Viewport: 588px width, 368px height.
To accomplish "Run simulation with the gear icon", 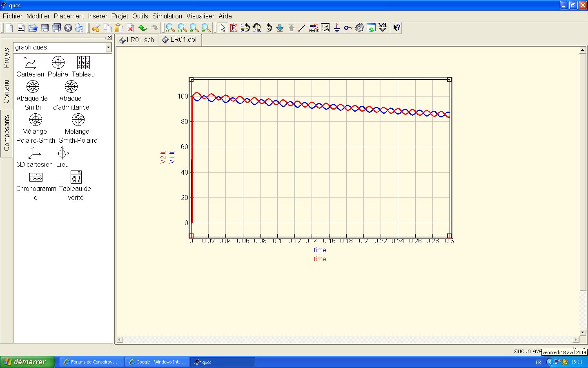I will pos(359,28).
